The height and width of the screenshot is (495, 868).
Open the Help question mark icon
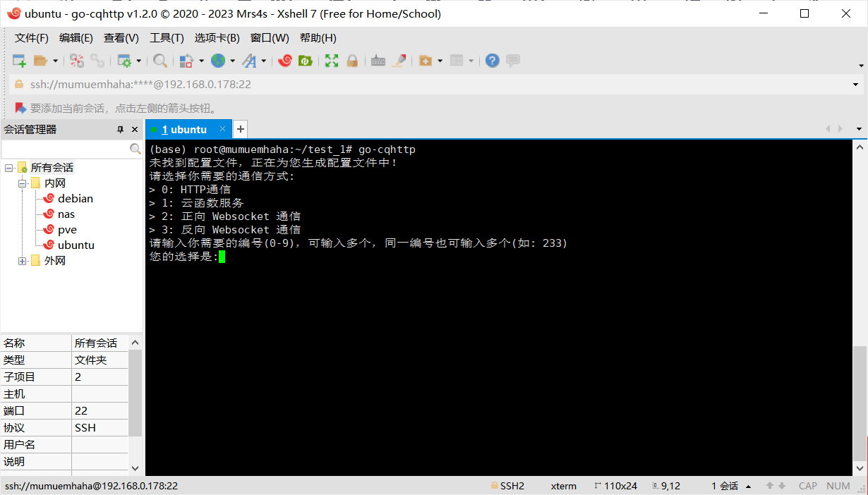click(493, 61)
